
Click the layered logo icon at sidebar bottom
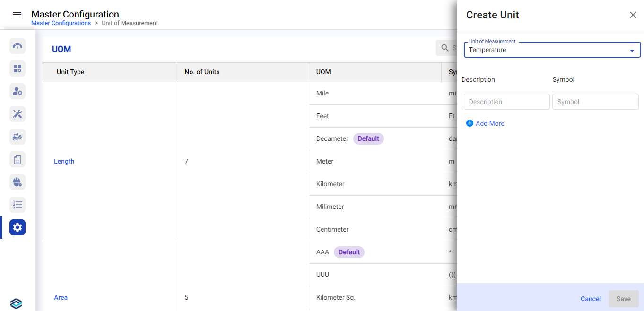16,303
